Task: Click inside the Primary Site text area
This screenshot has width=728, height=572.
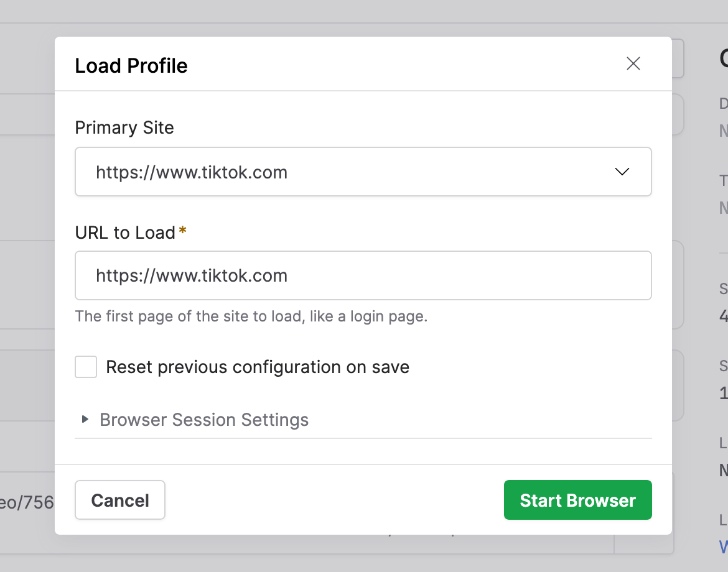Action: [249, 172]
